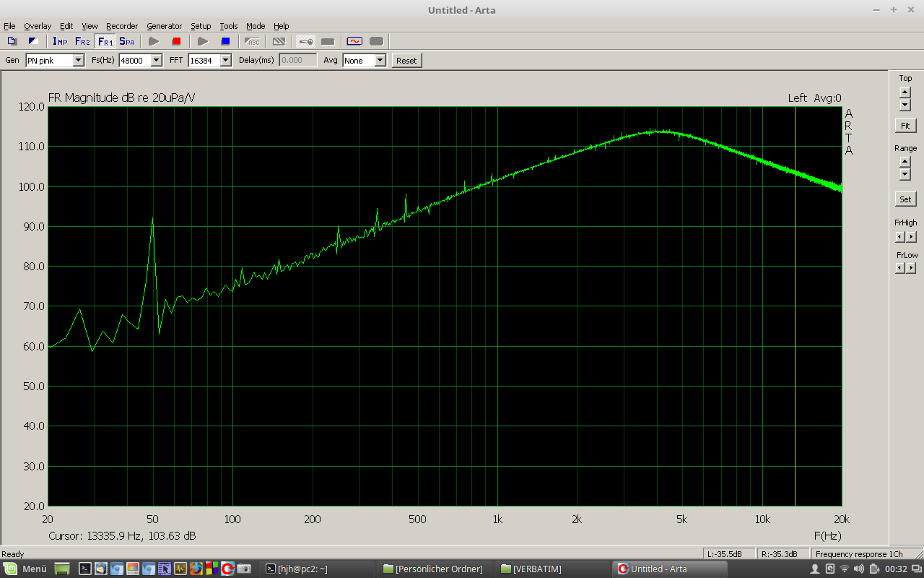This screenshot has width=924, height=578.
Task: Click the Top down arrow
Action: 905,104
